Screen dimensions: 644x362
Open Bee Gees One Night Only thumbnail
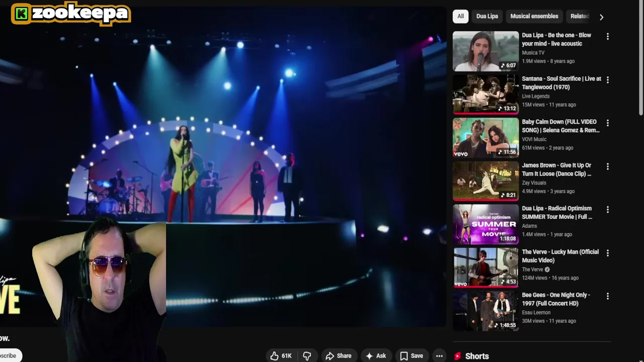[x=486, y=311]
